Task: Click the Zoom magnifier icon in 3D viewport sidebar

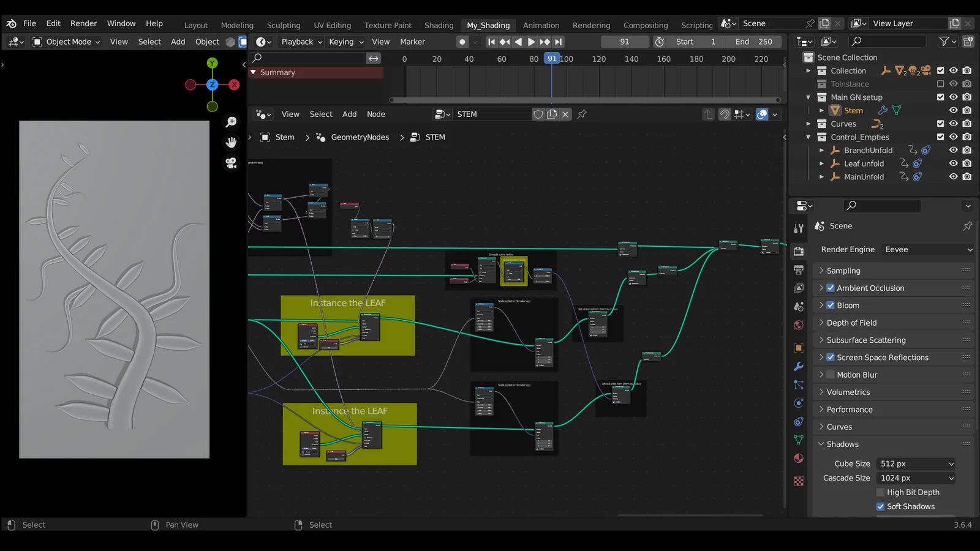Action: tap(231, 122)
